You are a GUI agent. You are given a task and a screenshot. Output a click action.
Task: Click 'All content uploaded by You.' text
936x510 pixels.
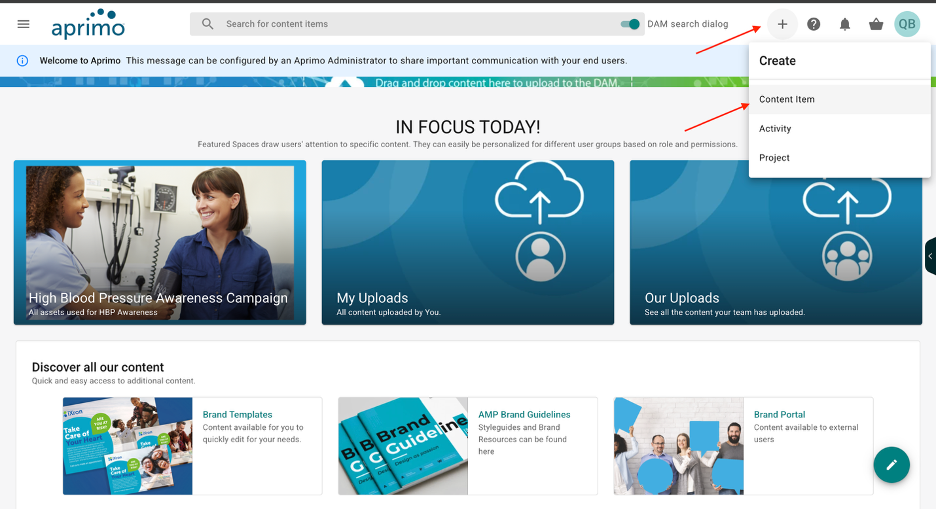[x=389, y=312]
